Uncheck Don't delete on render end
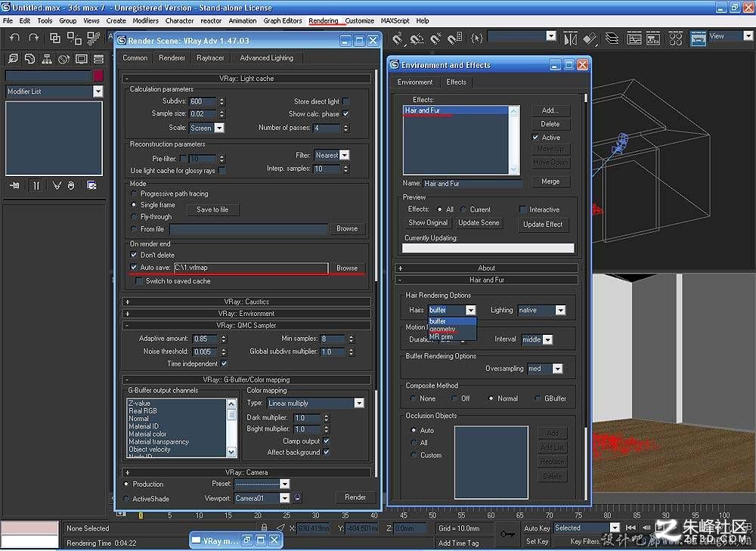The image size is (756, 551). 134,255
